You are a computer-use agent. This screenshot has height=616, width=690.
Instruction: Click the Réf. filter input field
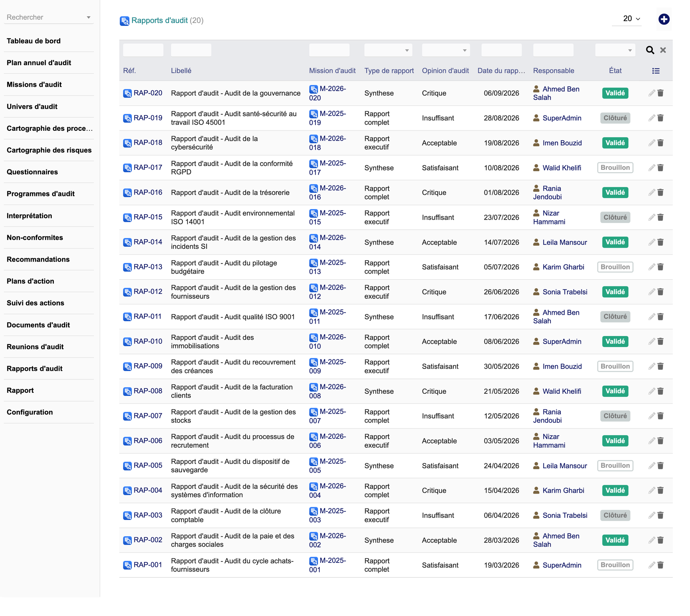click(143, 50)
